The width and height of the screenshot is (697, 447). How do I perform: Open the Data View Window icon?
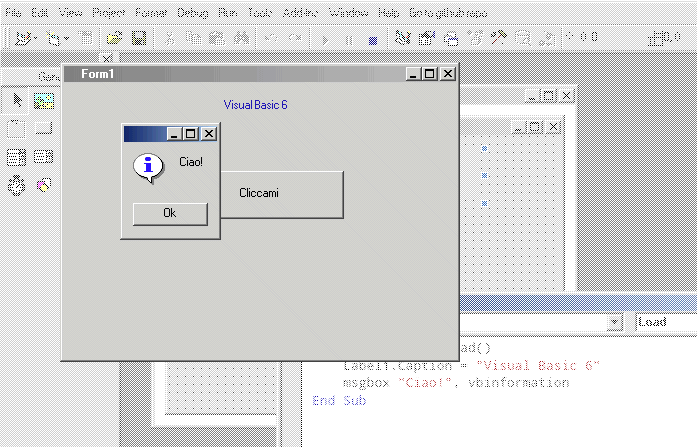coord(523,38)
